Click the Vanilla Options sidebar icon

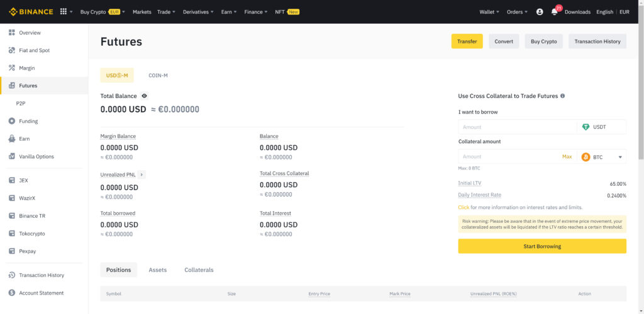12,156
